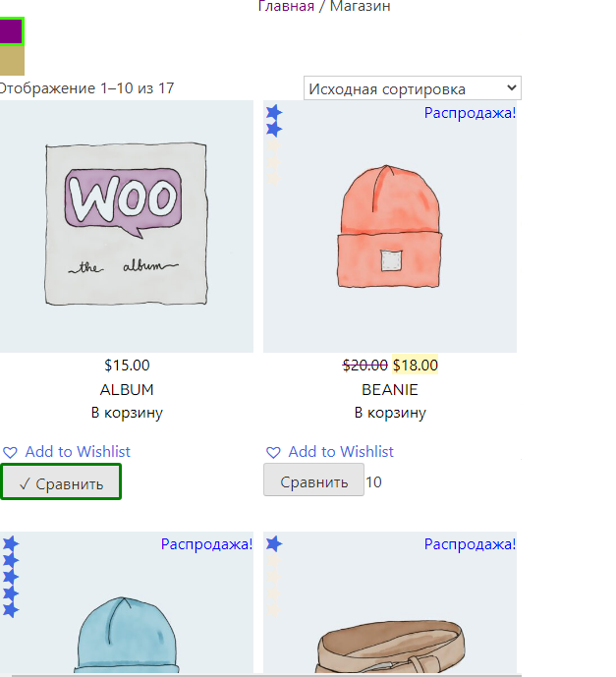Open the Исходная сортировка sorting dropdown
This screenshot has width=616, height=677.
point(413,88)
